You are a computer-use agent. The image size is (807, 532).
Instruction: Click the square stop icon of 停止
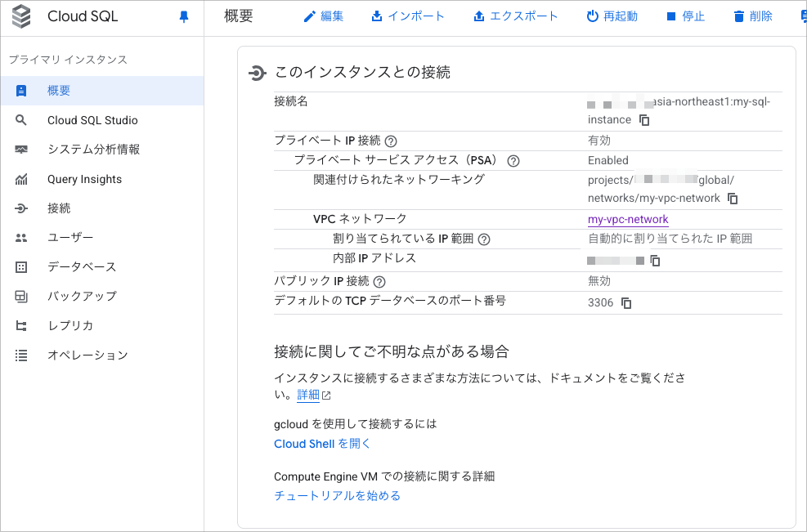[x=671, y=16]
